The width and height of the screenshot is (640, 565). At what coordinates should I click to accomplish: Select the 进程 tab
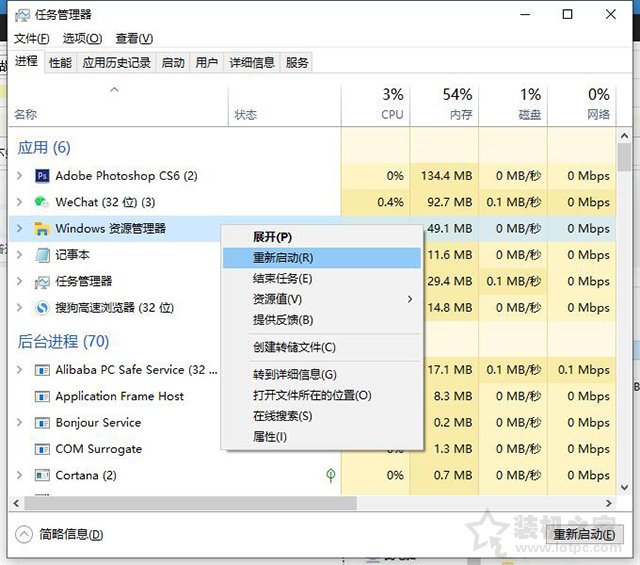tap(27, 61)
